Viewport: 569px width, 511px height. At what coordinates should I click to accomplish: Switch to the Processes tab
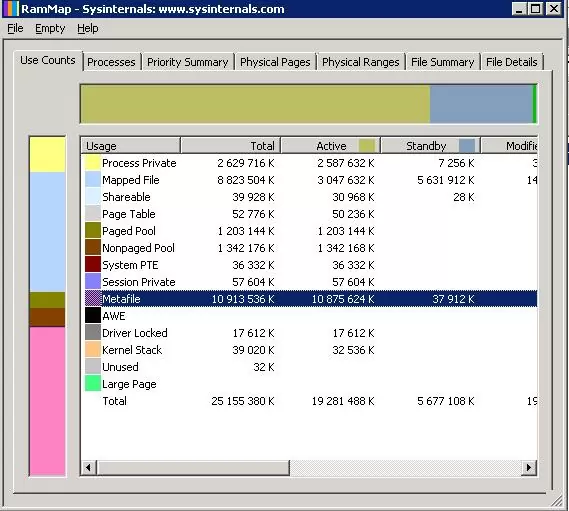111,62
